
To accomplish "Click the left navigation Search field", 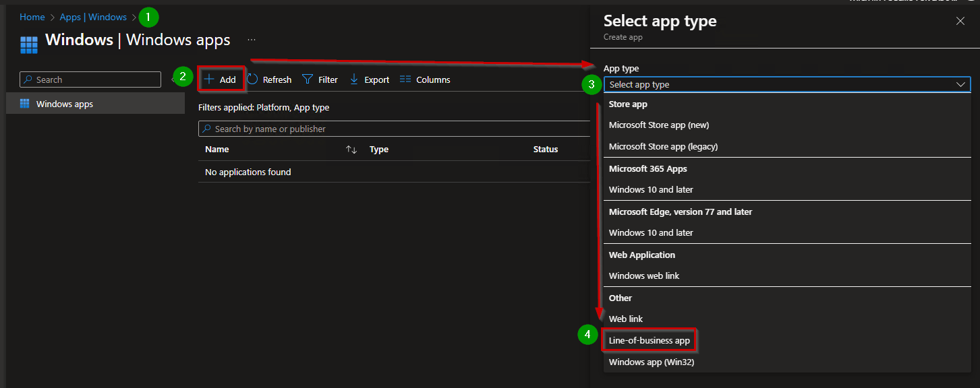I will coord(90,79).
